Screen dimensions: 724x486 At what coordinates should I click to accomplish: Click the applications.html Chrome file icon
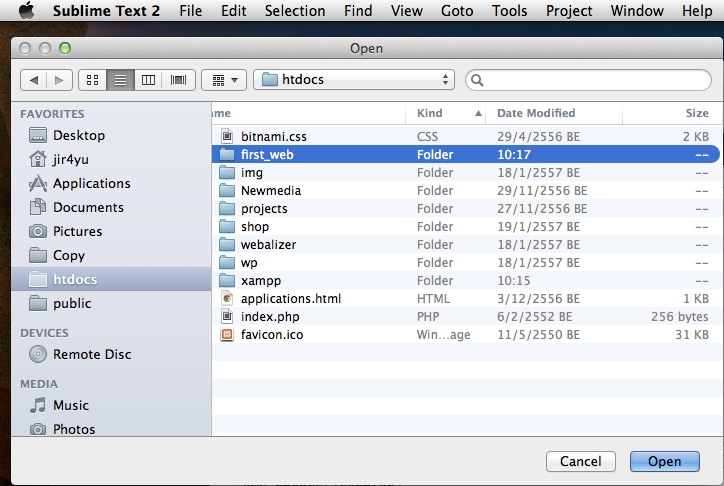click(x=227, y=298)
